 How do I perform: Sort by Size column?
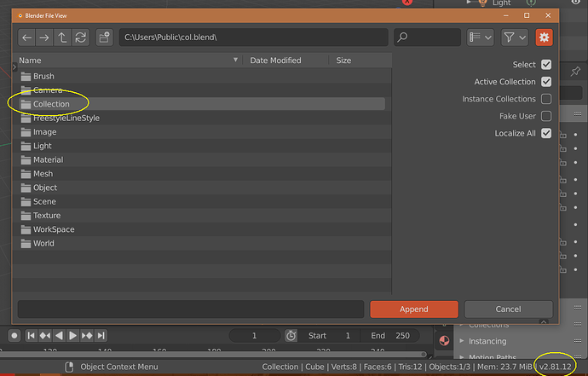360,61
